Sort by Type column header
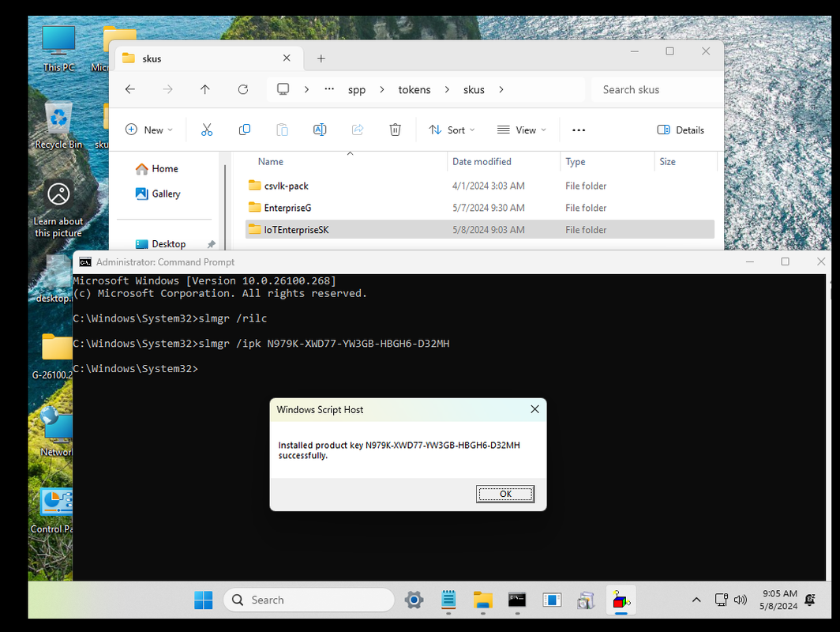840x632 pixels. point(575,161)
